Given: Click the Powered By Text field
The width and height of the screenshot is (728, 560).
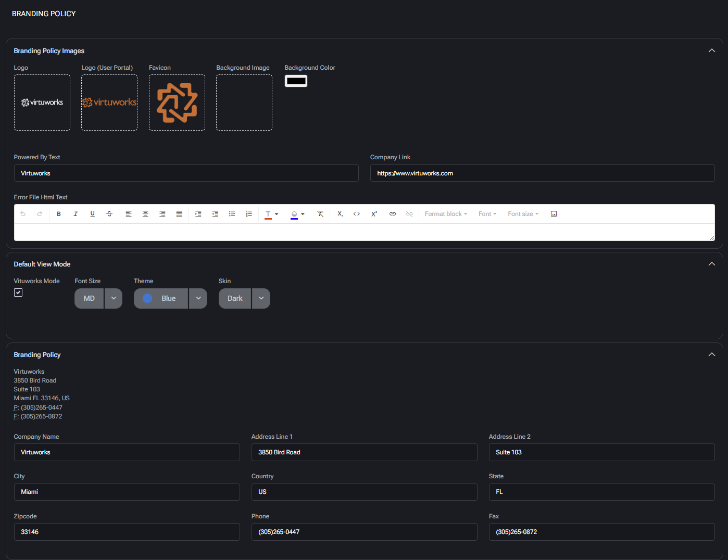Looking at the screenshot, I should [x=186, y=173].
